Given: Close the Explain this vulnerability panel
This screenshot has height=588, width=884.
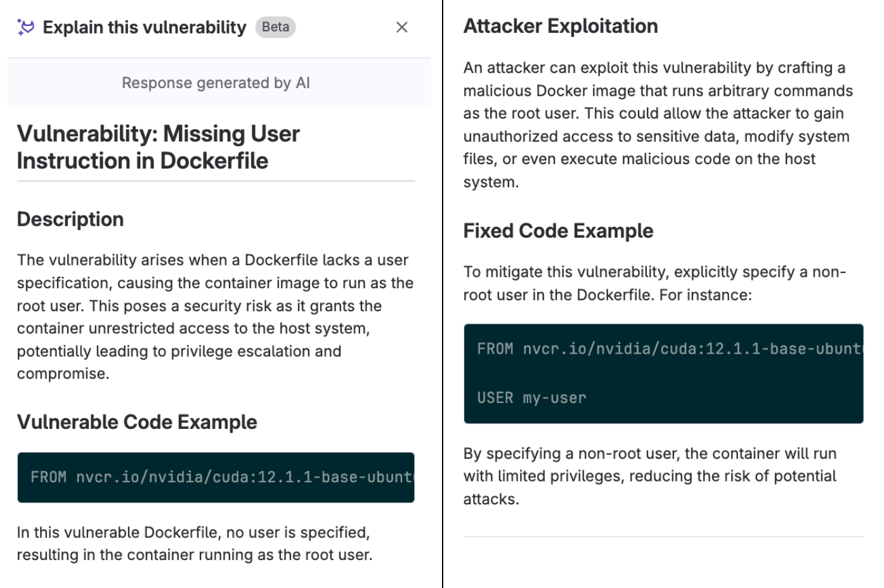Looking at the screenshot, I should 401,27.
